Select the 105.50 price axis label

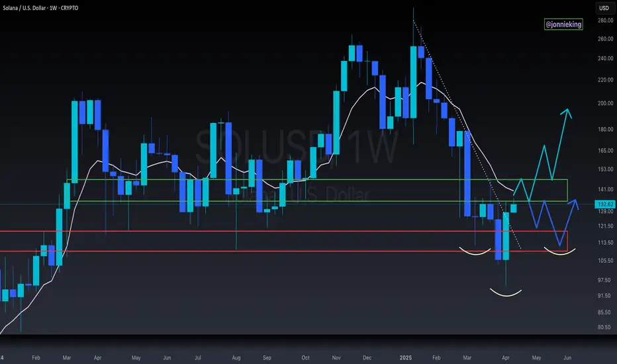pos(605,261)
